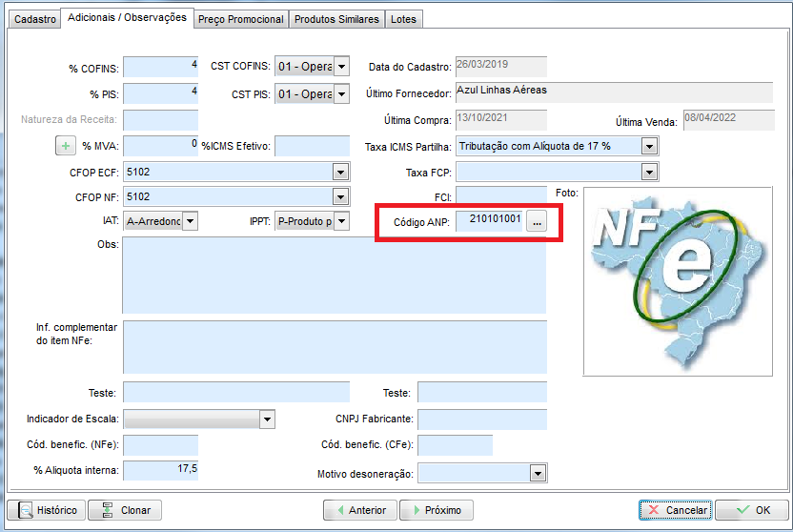Focus the CNPJ Fabricante input field
The width and height of the screenshot is (793, 532).
coord(481,419)
